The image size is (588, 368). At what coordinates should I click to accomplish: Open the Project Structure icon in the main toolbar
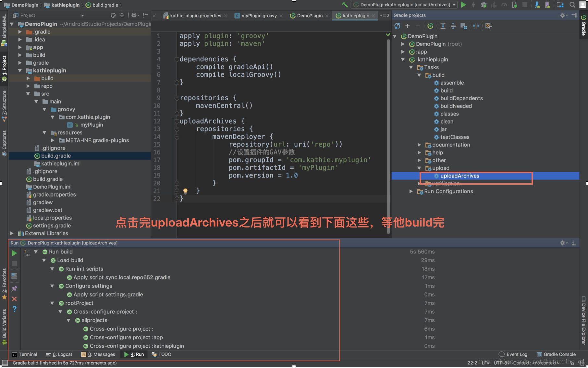(560, 5)
